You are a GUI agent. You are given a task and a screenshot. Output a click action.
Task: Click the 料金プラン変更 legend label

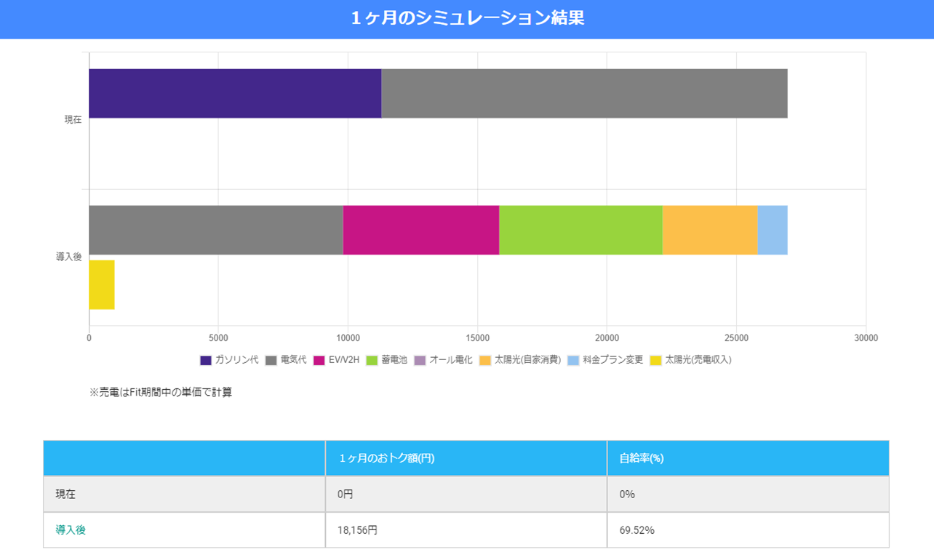point(613,360)
